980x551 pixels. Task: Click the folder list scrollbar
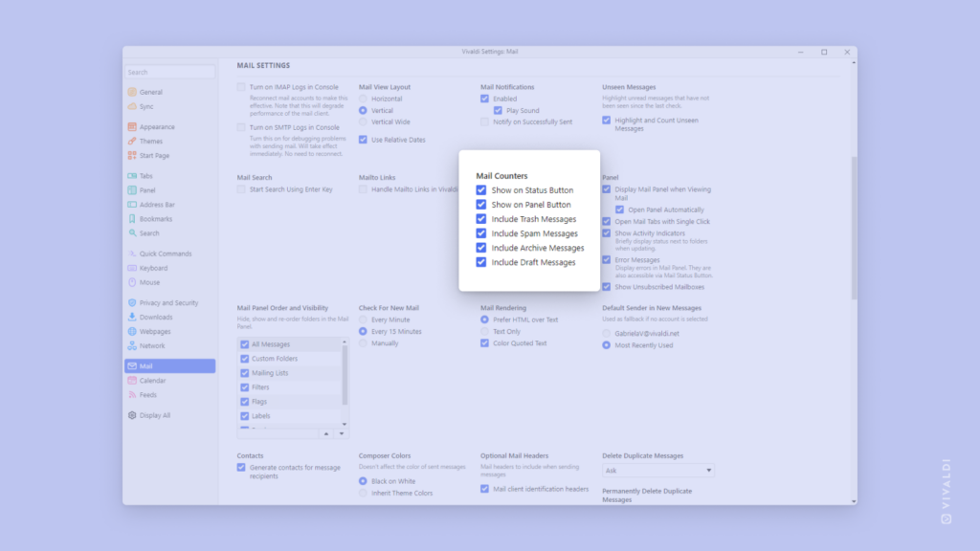[x=345, y=375]
